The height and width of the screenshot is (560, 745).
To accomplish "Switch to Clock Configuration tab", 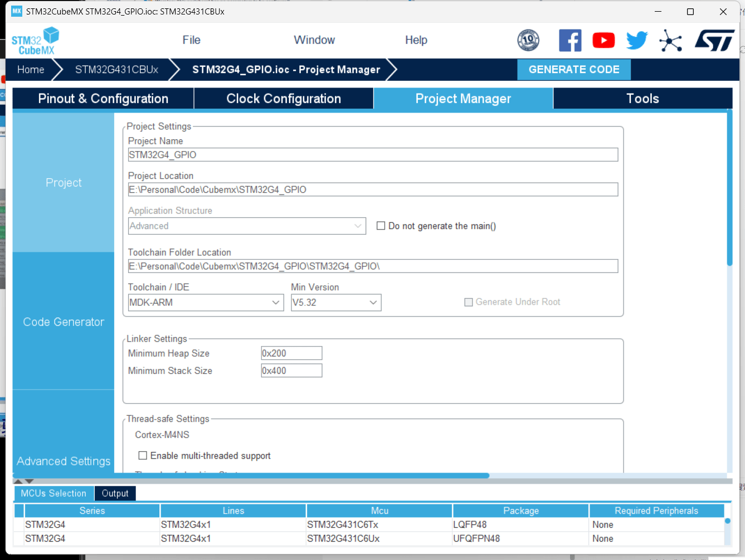I will [x=283, y=99].
